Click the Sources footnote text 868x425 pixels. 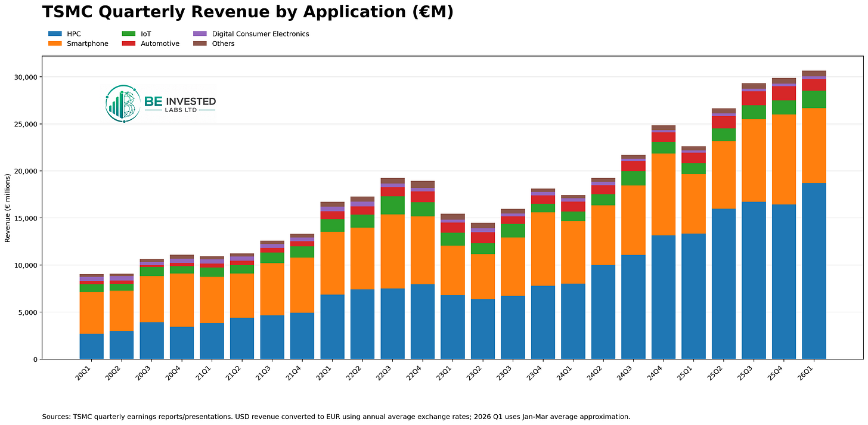pos(336,417)
